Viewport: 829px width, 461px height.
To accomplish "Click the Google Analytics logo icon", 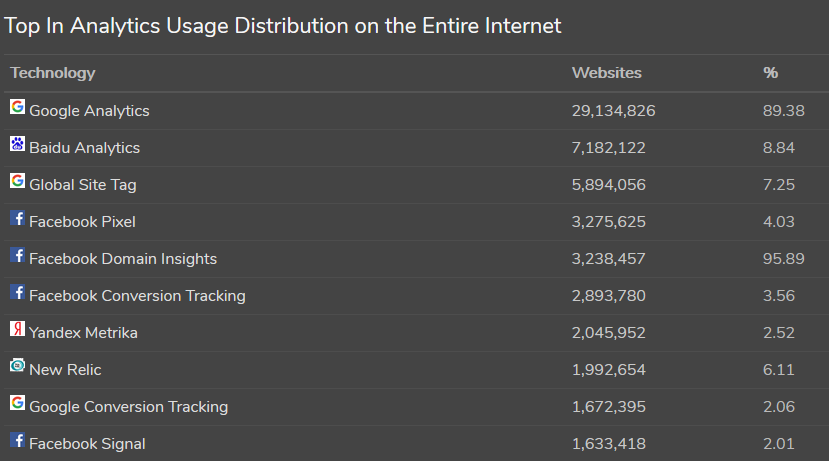I will (17, 107).
